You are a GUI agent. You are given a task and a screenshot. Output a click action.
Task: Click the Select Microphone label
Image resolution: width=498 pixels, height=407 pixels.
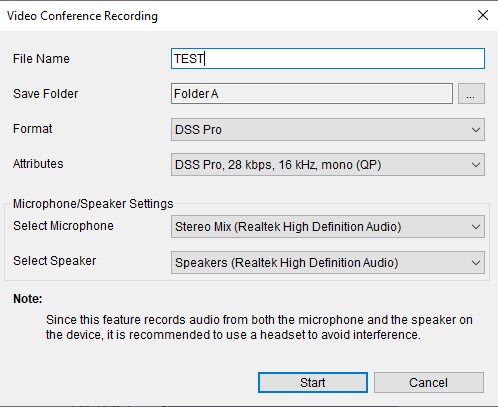(63, 226)
